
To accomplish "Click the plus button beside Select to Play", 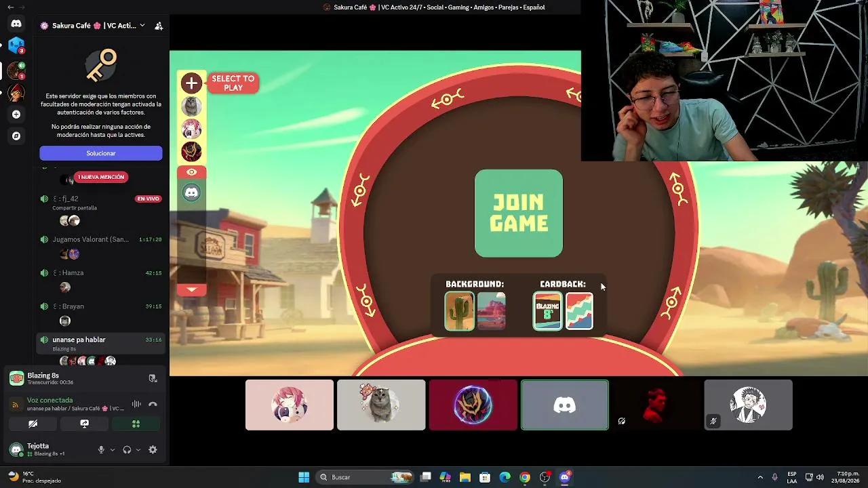I will [192, 83].
